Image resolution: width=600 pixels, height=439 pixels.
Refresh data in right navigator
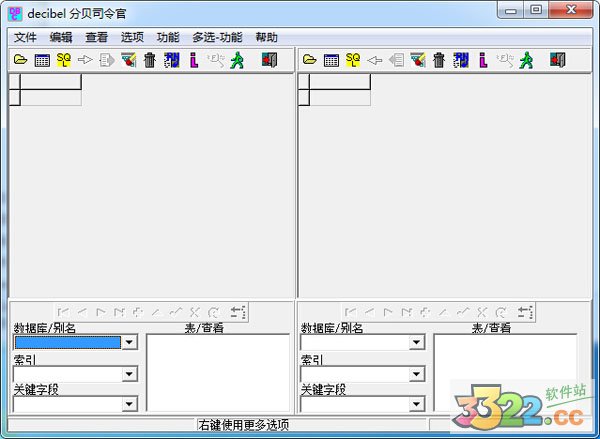tap(501, 312)
